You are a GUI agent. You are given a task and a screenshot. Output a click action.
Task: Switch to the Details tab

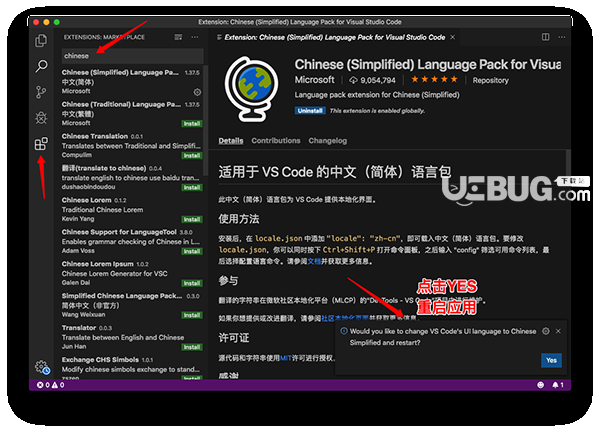point(231,141)
